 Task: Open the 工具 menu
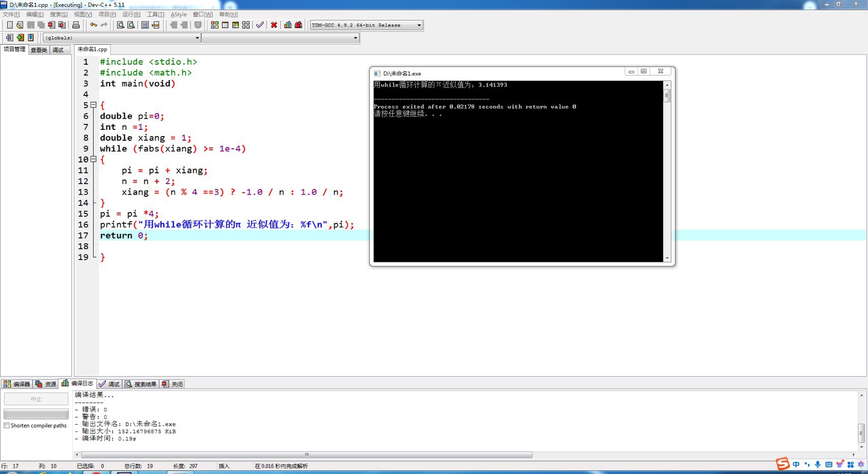pos(155,14)
